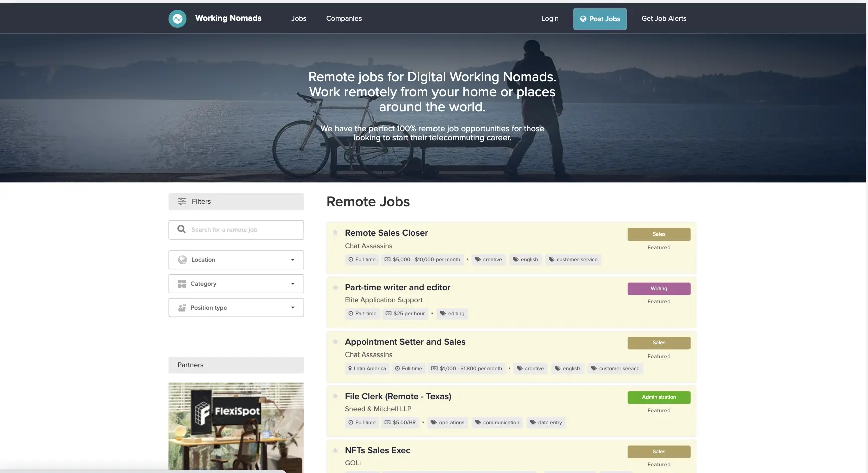
Task: Go to the Companies page
Action: pos(344,19)
